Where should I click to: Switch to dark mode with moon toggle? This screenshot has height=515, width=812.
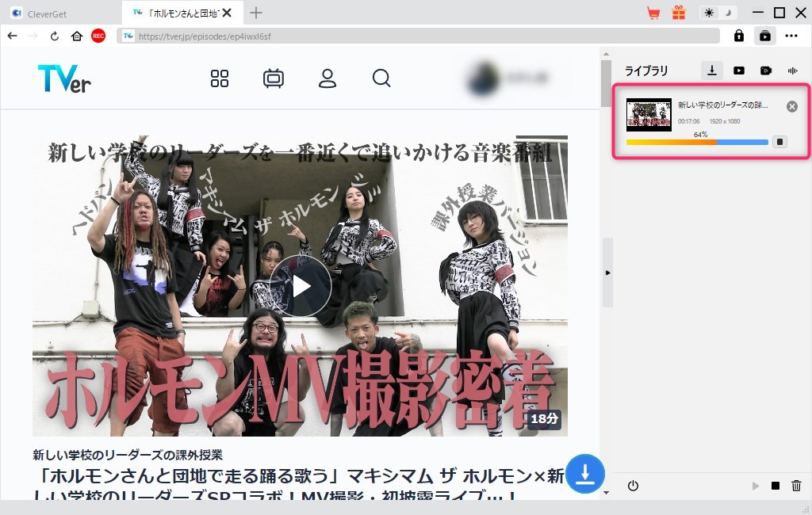pos(727,13)
